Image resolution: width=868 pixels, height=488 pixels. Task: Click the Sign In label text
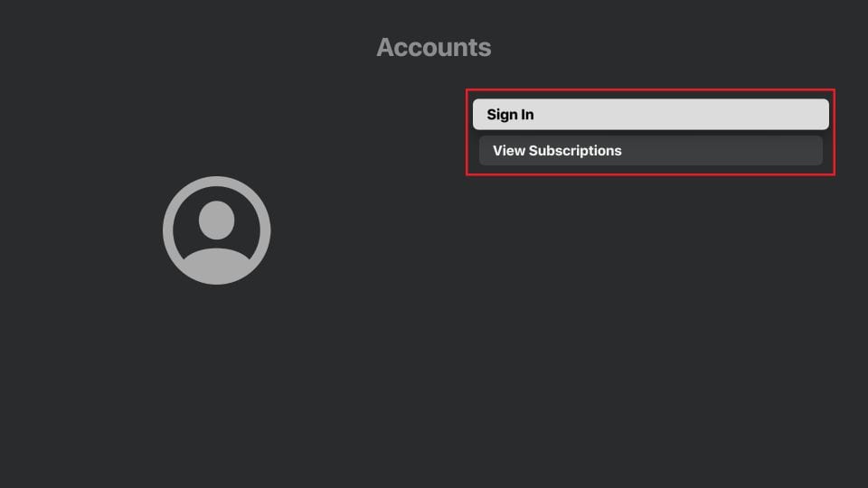[510, 115]
